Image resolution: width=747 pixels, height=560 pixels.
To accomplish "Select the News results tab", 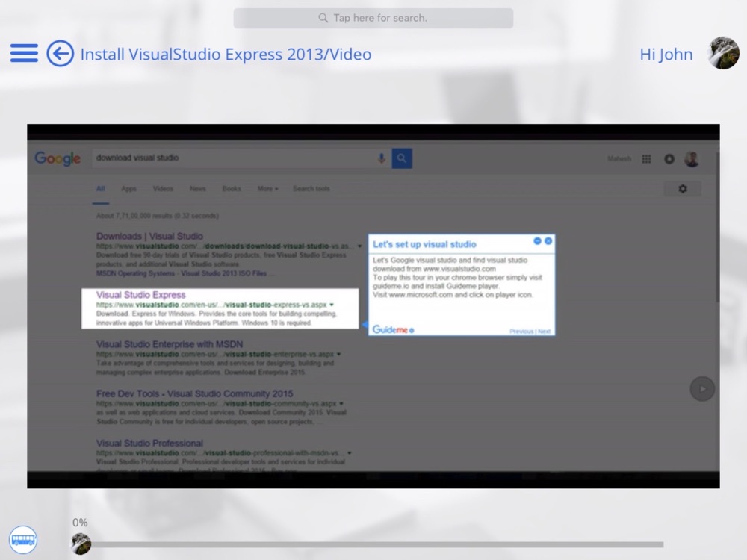I will pos(198,189).
